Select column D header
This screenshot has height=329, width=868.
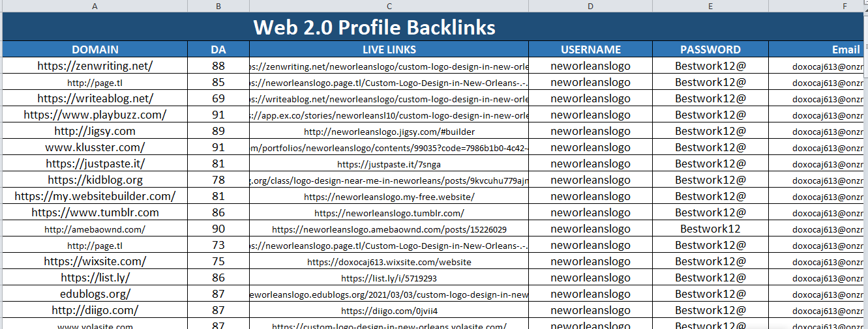coord(591,6)
